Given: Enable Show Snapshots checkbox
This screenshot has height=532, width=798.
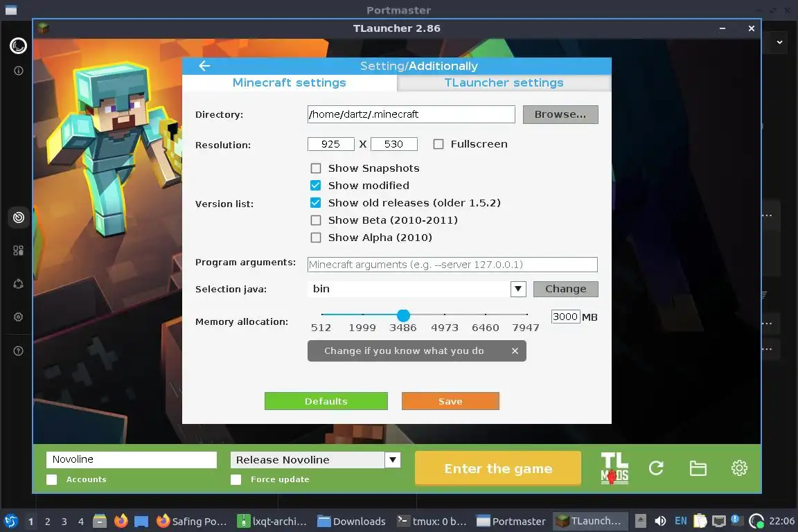Looking at the screenshot, I should 316,168.
